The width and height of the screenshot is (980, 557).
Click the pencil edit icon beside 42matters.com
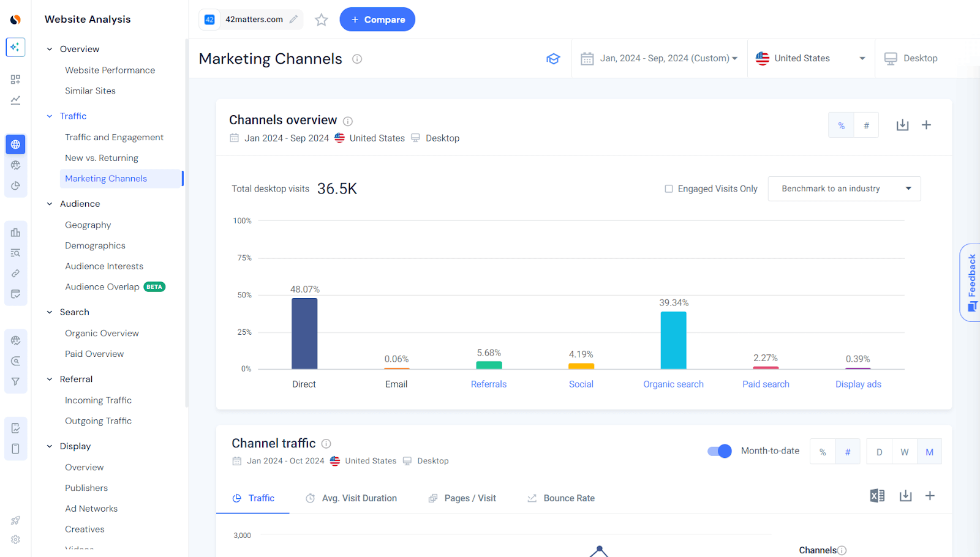294,20
